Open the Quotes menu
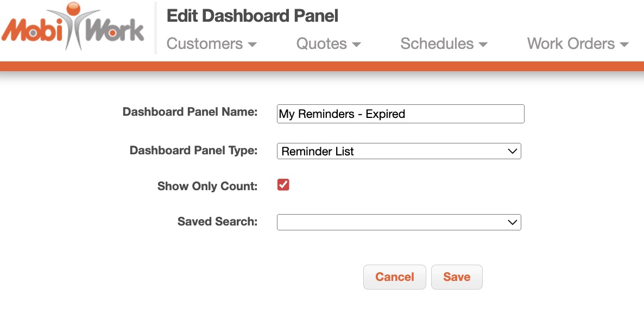This screenshot has width=644, height=326. [321, 44]
